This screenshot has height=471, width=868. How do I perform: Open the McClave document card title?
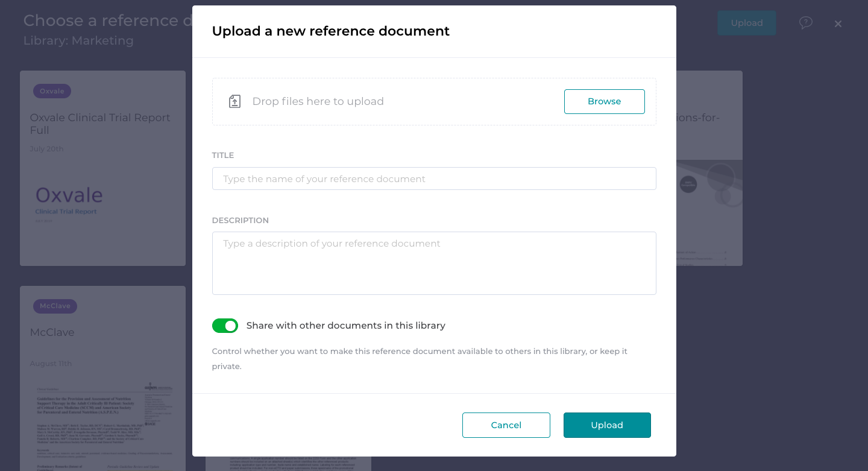coord(52,332)
